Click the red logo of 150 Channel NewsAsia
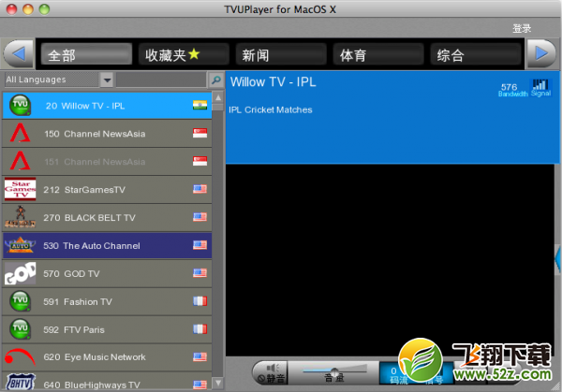Image resolution: width=562 pixels, height=392 pixels. 20,133
